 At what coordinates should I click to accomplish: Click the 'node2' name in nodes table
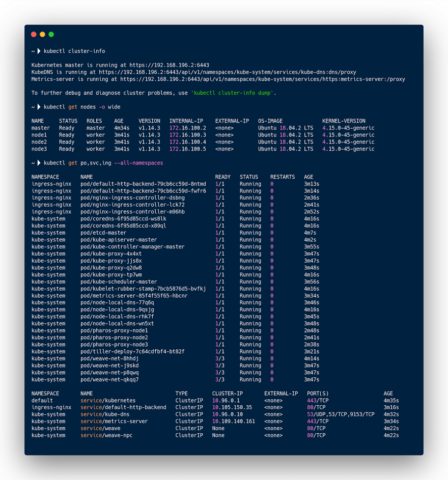pyautogui.click(x=39, y=142)
